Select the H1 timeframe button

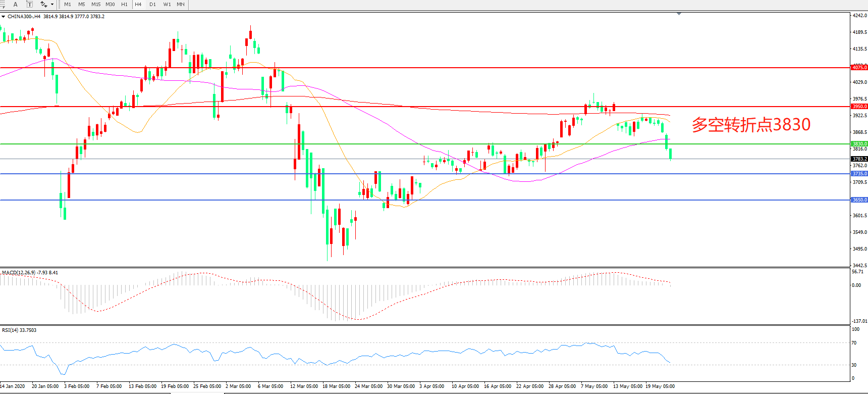click(x=124, y=5)
